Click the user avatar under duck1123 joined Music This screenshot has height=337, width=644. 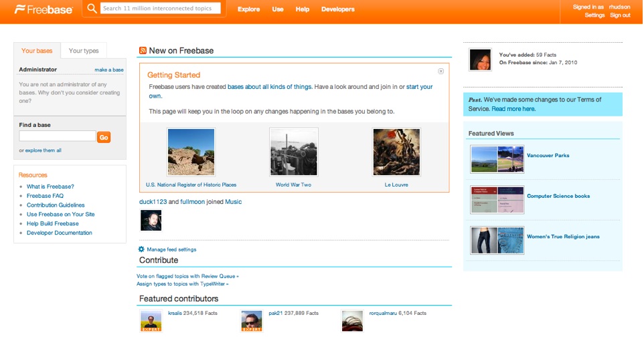151,221
